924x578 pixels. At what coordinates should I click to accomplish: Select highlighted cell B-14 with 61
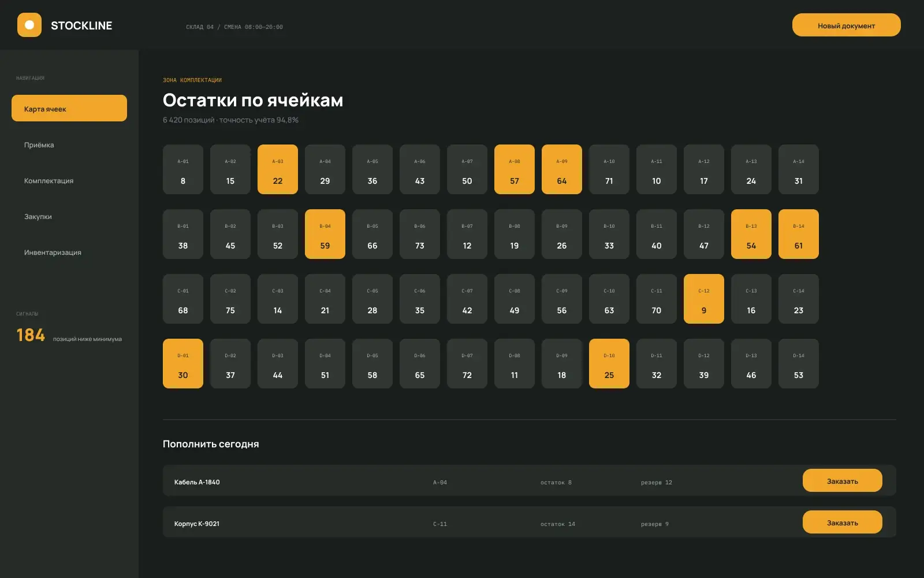(799, 234)
